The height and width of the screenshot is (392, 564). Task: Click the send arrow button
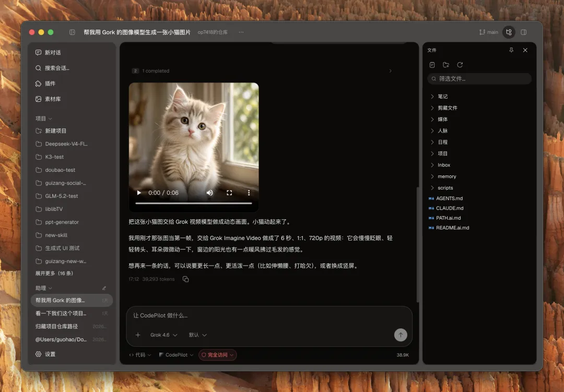[401, 335]
